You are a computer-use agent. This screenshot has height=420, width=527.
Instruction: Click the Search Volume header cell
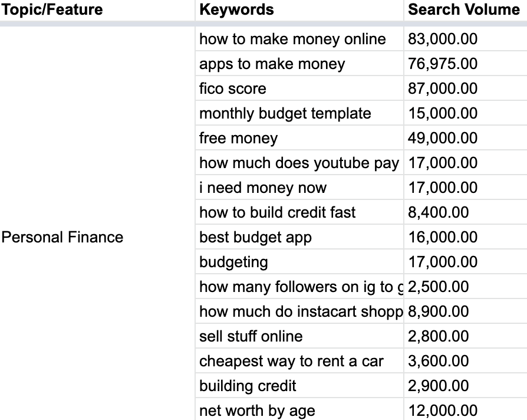click(464, 10)
